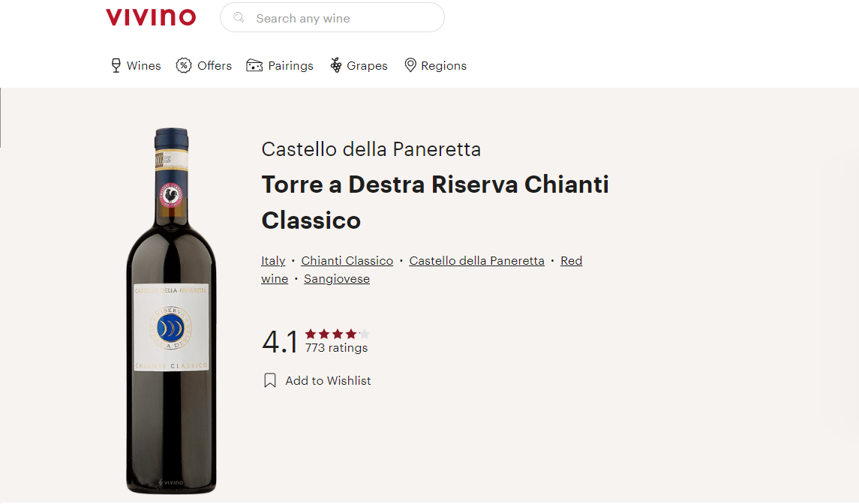Follow the Chianti Classico region link
859x504 pixels.
click(x=347, y=261)
